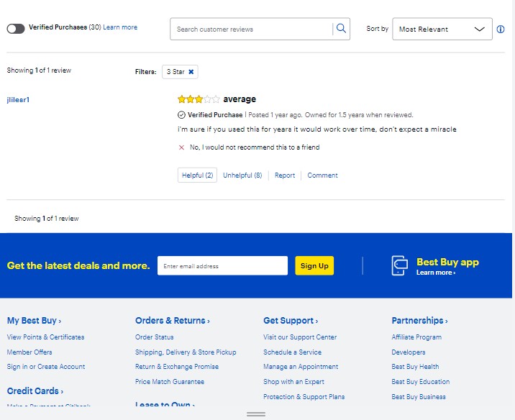This screenshot has width=515, height=420.
Task: Click the red X not-recommend icon
Action: 181,147
